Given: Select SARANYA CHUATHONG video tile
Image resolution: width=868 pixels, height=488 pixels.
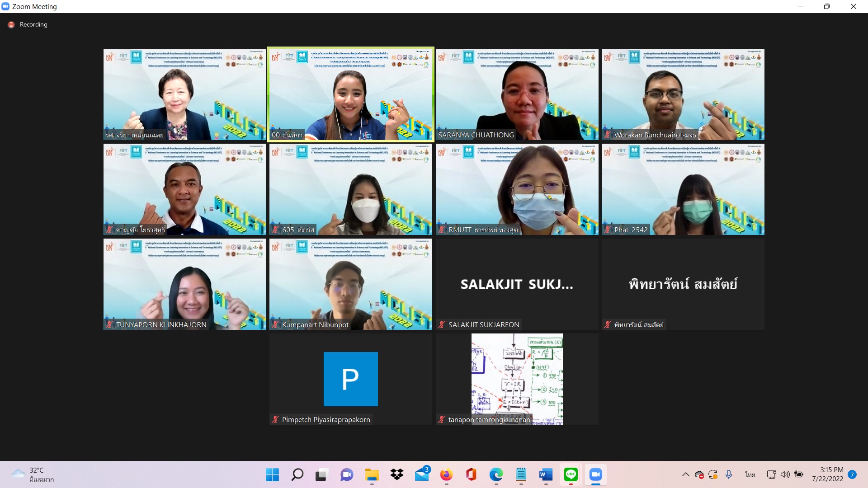Looking at the screenshot, I should pos(517,94).
